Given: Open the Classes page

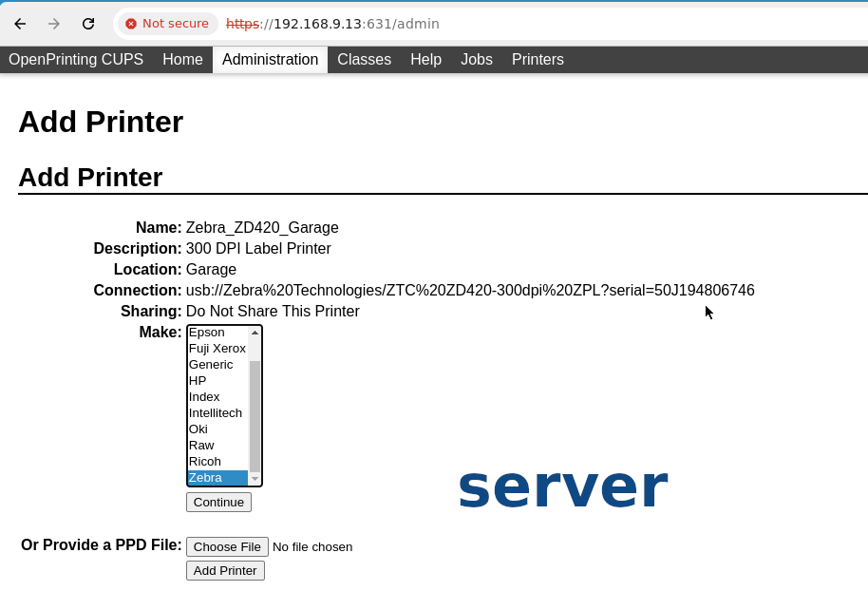Looking at the screenshot, I should (364, 60).
